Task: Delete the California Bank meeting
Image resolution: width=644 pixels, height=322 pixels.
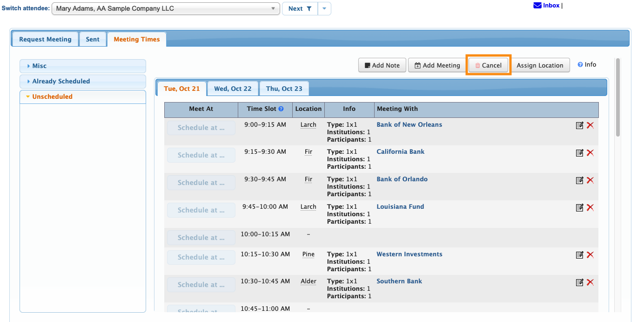Action: 590,153
